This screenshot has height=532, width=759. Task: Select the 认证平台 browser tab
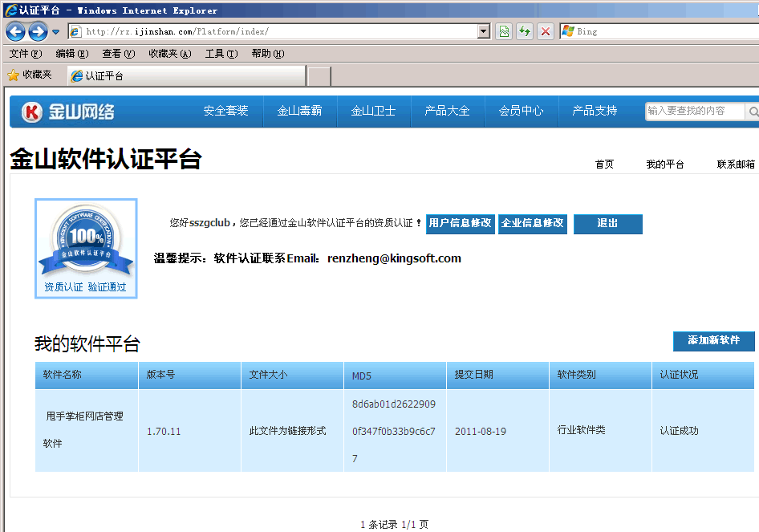click(186, 75)
